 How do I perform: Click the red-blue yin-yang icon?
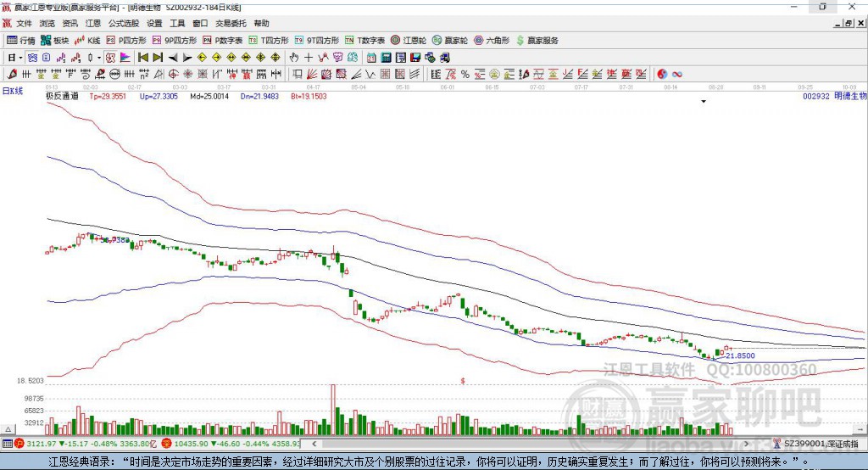662,75
